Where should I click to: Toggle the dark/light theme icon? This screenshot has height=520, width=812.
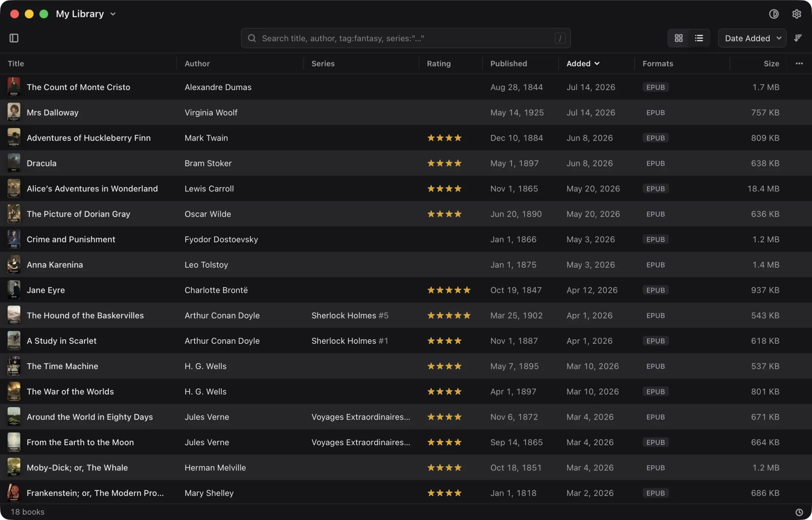coord(774,14)
